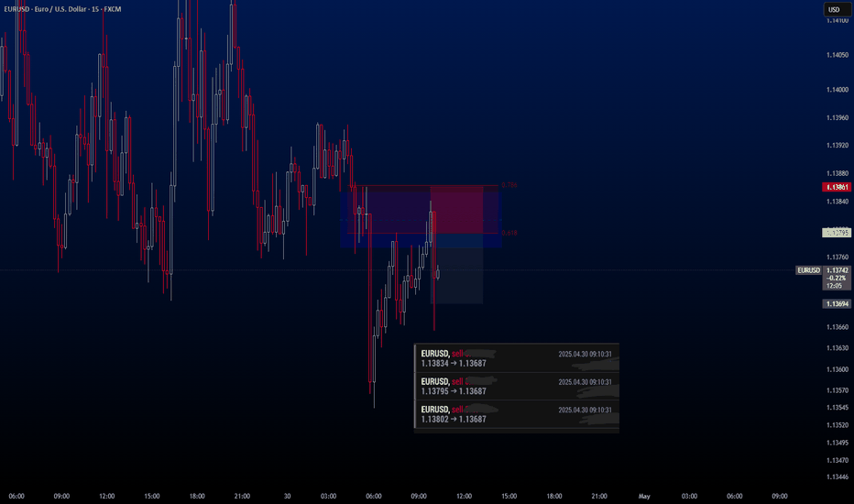Click the 1.13545 price axis label
Screen dimensions: 854x504
coord(838,408)
